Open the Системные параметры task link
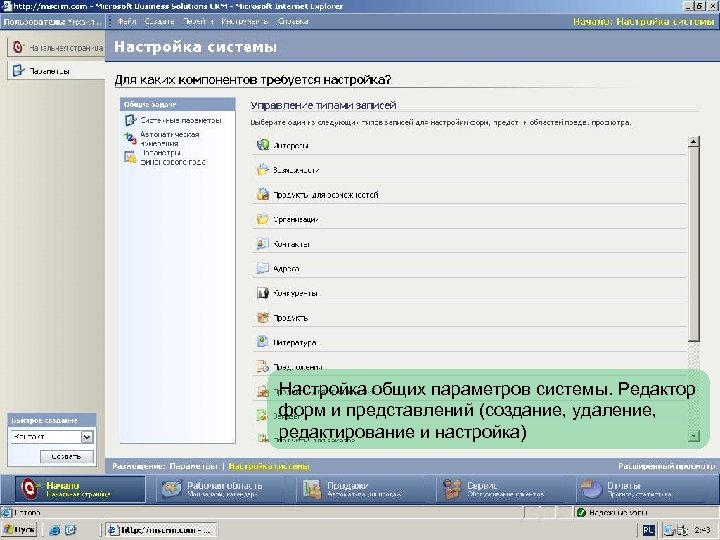This screenshot has width=720, height=540. coord(181,120)
